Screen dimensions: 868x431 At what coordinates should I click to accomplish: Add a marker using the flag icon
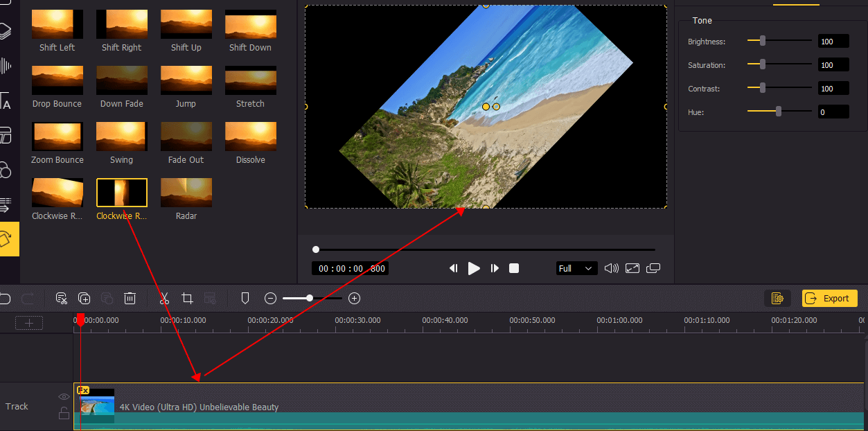[x=245, y=298]
